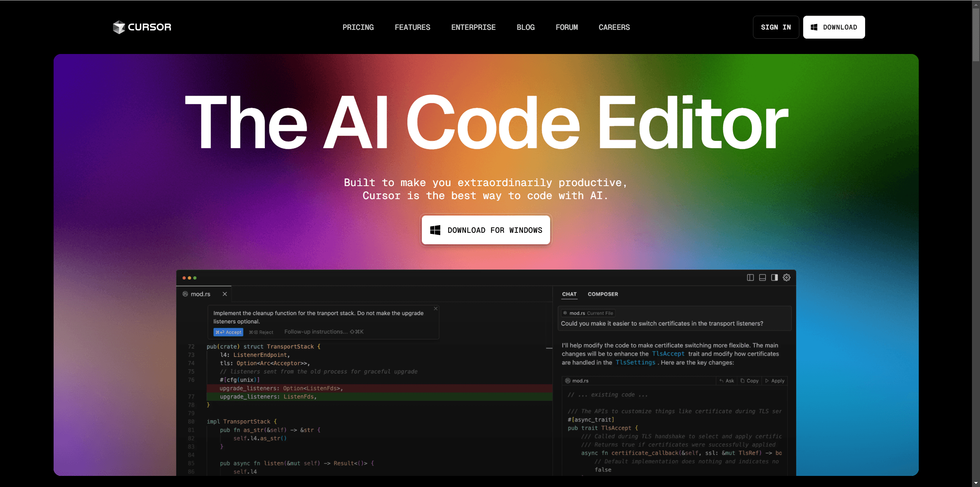Click the green window dot in editor
The image size is (980, 487).
[195, 278]
